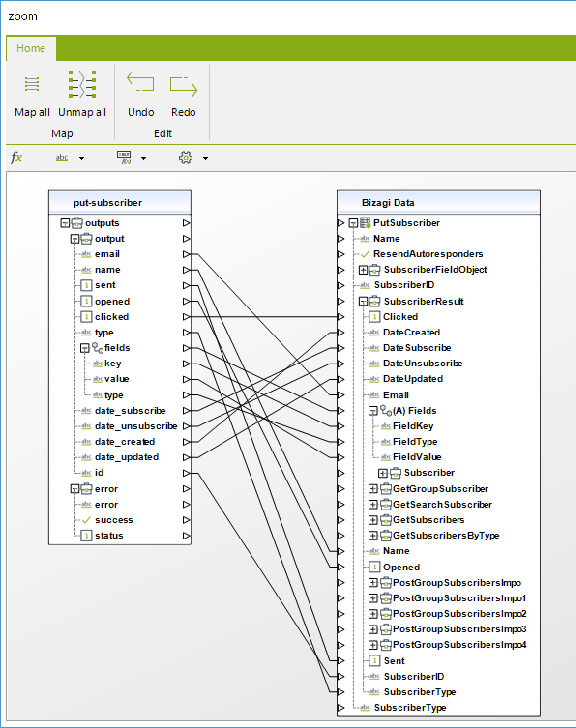Select the email field in put-subscriber
The width and height of the screenshot is (576, 728).
[x=107, y=254]
